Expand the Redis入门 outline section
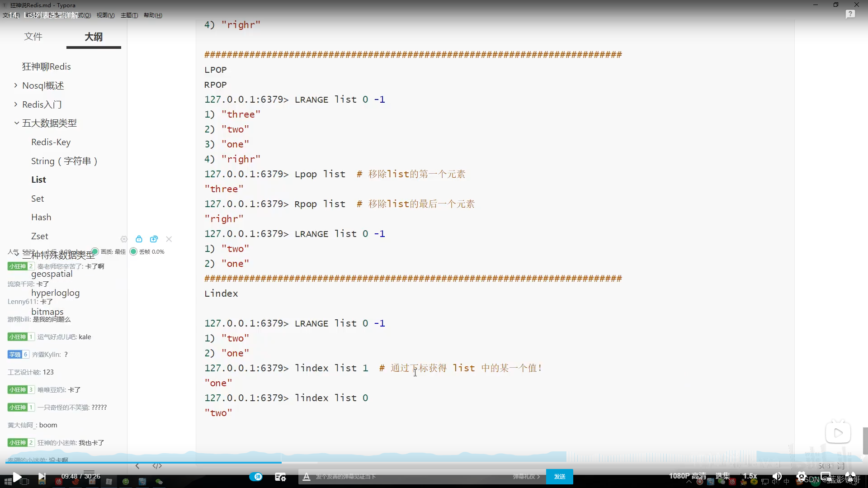This screenshot has width=868, height=488. [x=16, y=104]
